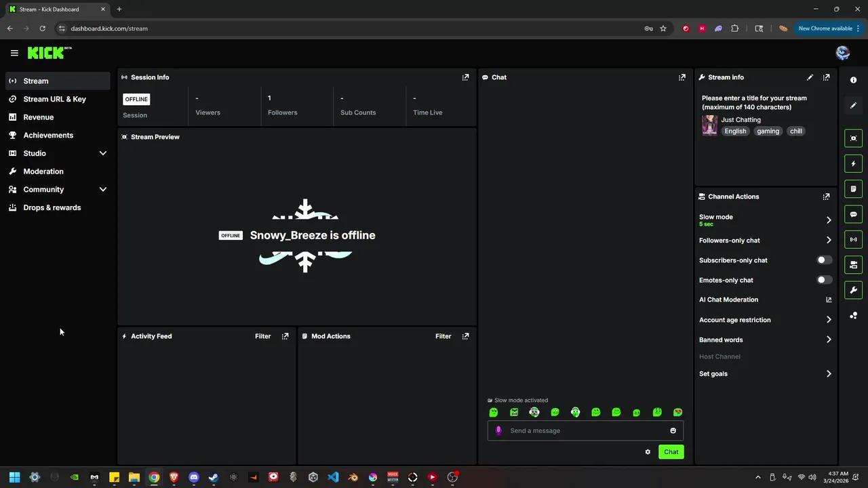Open Stream URL & Key page
The height and width of the screenshot is (488, 868).
[58, 99]
